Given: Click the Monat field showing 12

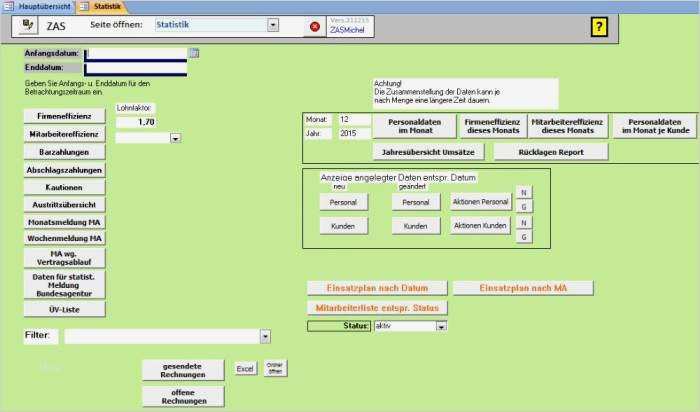Looking at the screenshot, I should click(x=354, y=120).
